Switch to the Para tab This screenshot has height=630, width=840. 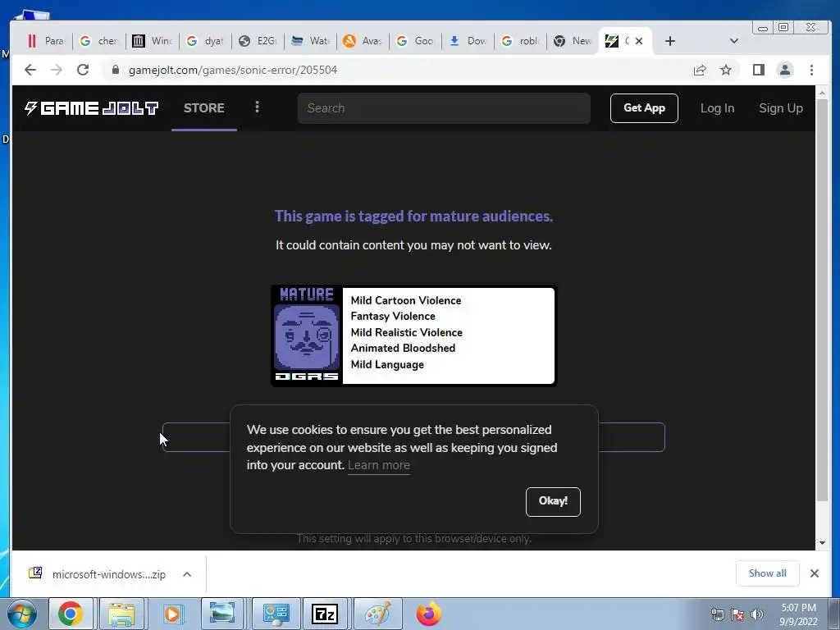tap(46, 41)
